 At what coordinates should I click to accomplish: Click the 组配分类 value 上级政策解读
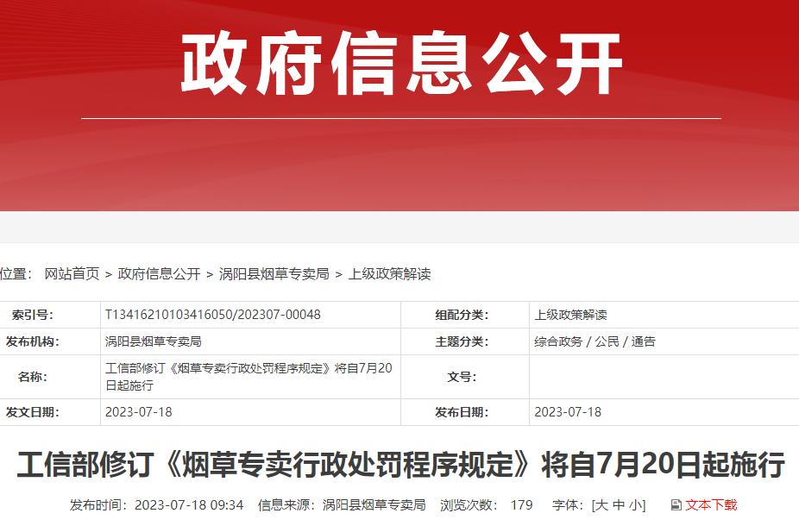click(570, 315)
